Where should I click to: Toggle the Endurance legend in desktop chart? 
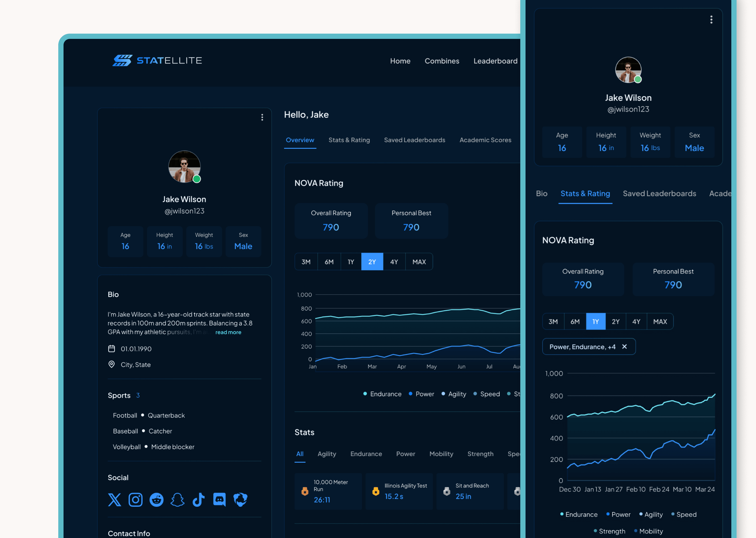point(382,394)
